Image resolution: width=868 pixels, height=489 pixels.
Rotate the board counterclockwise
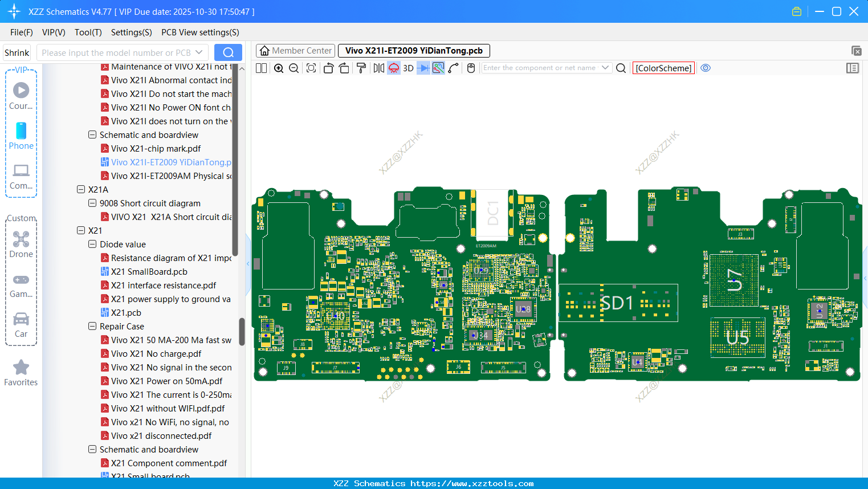click(x=328, y=68)
